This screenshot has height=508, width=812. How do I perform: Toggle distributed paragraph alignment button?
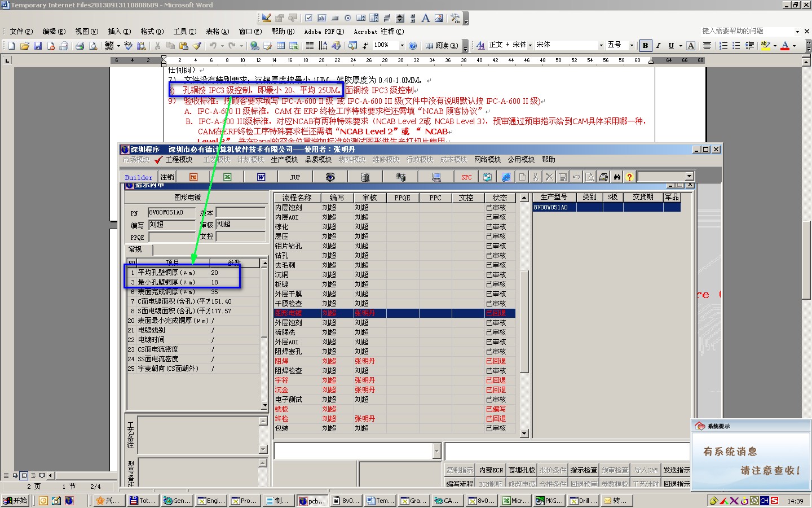click(707, 46)
